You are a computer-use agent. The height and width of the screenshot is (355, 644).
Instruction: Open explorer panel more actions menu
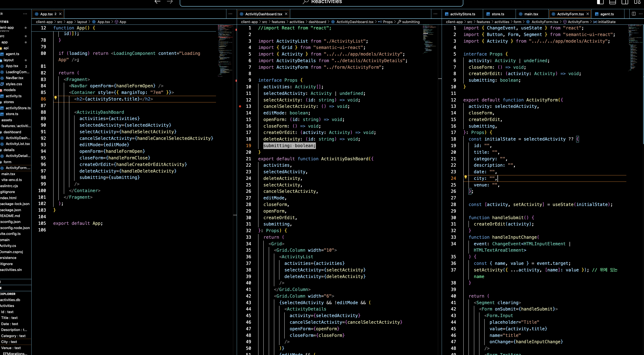click(25, 14)
